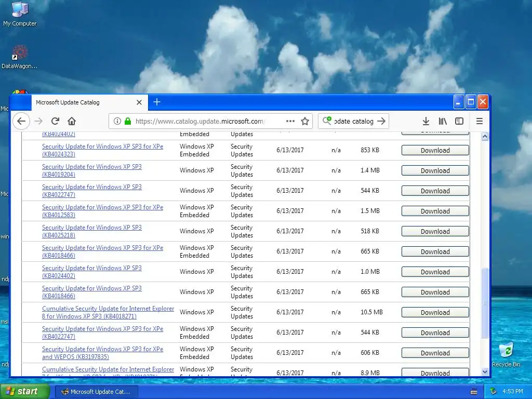Switch to Microsoft Update Catalog taskbar button
The height and width of the screenshot is (399, 532).
[x=96, y=392]
